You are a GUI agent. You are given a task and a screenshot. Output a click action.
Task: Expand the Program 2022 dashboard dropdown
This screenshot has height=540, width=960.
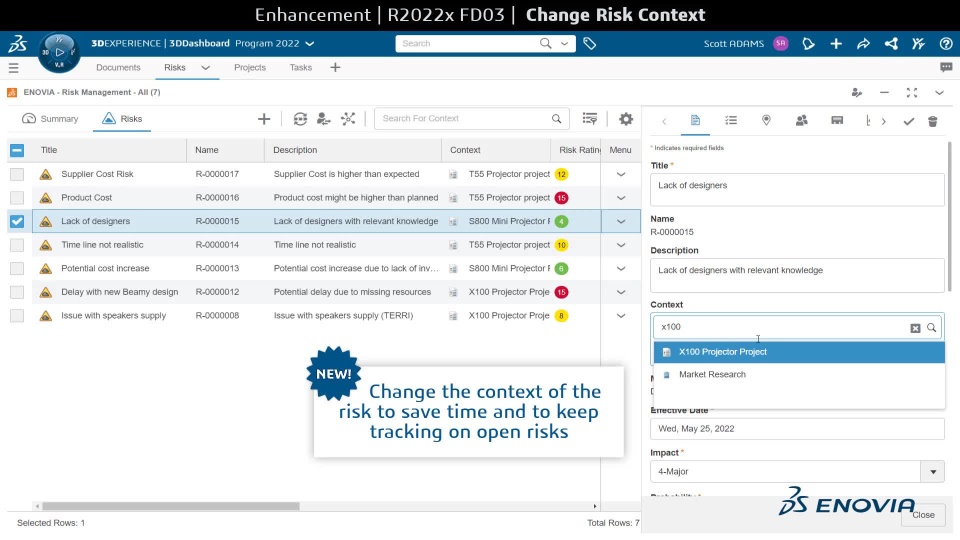(x=310, y=43)
